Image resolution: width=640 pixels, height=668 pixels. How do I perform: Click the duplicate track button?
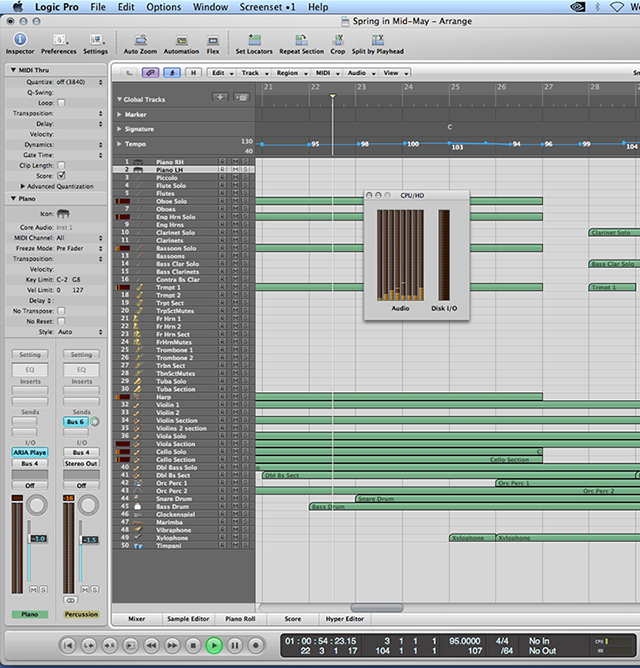(242, 98)
